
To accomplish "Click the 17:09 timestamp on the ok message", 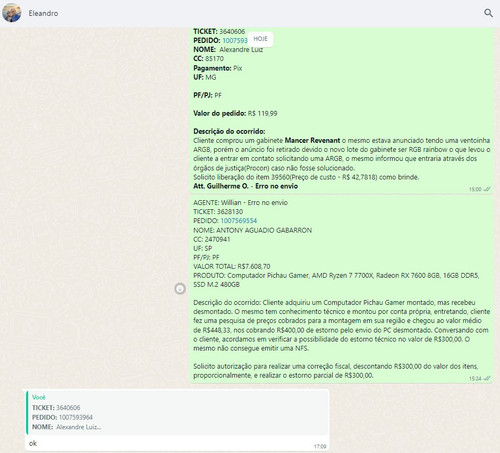I will pyautogui.click(x=320, y=446).
